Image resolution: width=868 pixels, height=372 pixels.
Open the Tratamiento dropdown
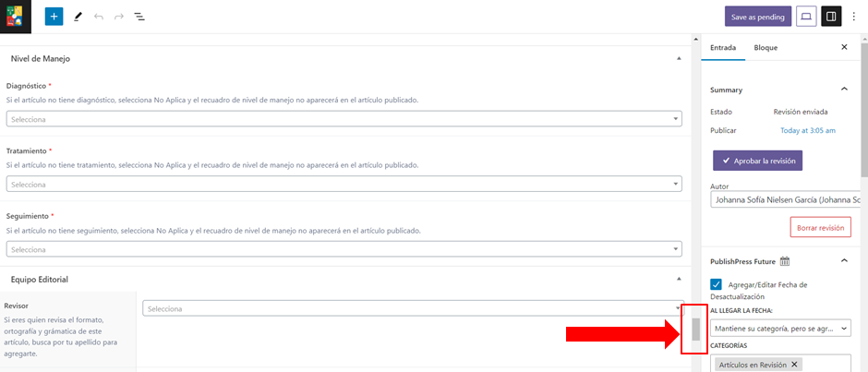click(344, 185)
